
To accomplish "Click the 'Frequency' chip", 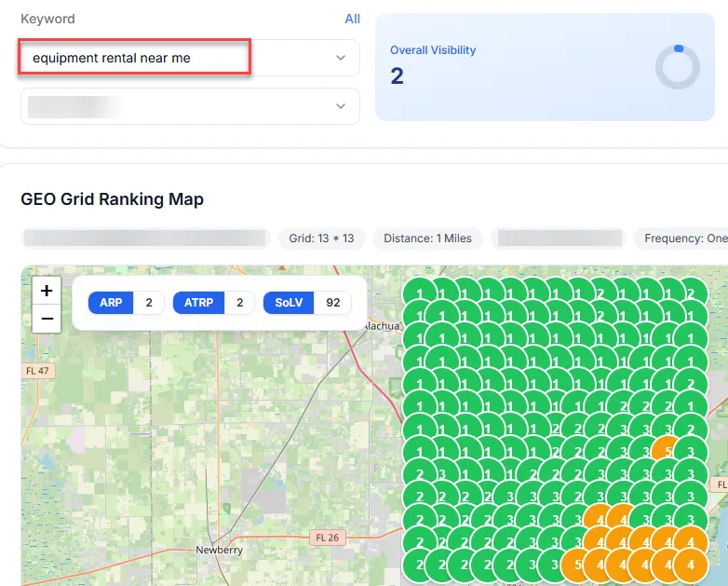I will coord(681,238).
